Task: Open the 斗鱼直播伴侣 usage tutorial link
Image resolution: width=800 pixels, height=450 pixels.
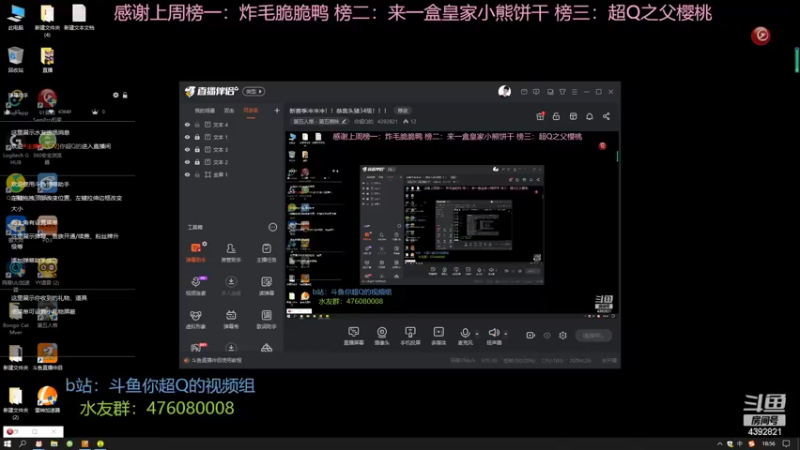Action: point(217,360)
